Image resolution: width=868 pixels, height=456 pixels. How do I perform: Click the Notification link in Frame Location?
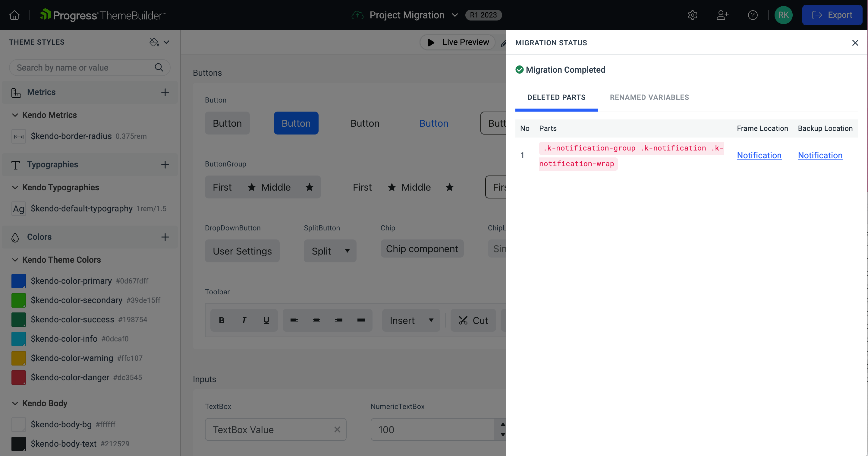(759, 155)
